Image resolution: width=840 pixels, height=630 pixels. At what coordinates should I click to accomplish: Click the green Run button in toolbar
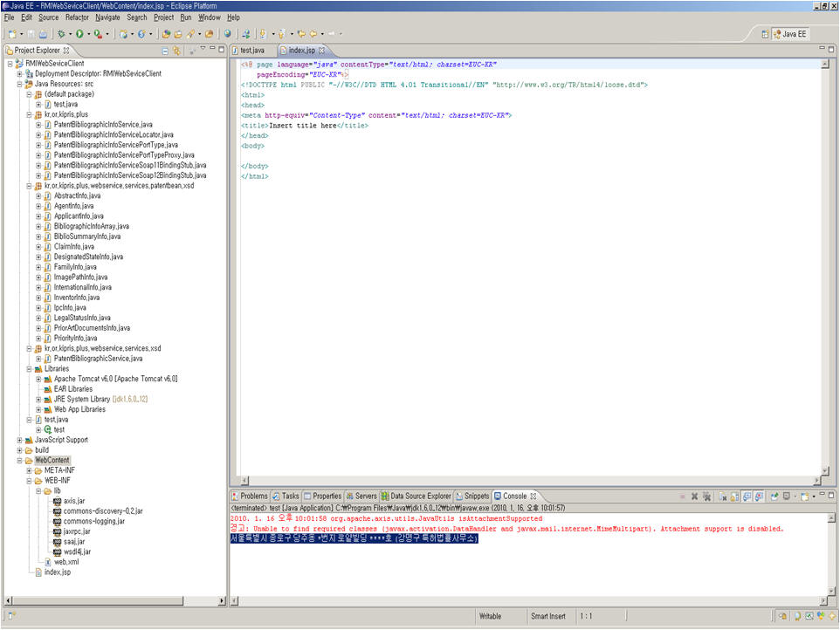(79, 34)
